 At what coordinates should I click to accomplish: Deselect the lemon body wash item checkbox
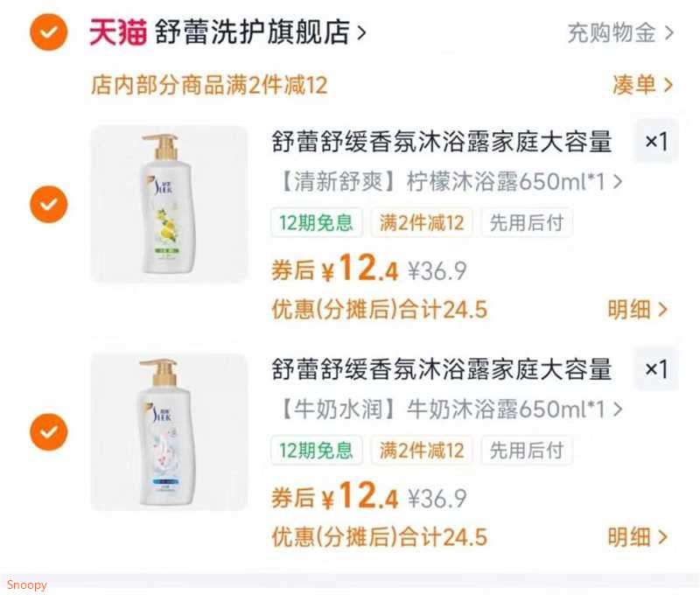tap(49, 204)
